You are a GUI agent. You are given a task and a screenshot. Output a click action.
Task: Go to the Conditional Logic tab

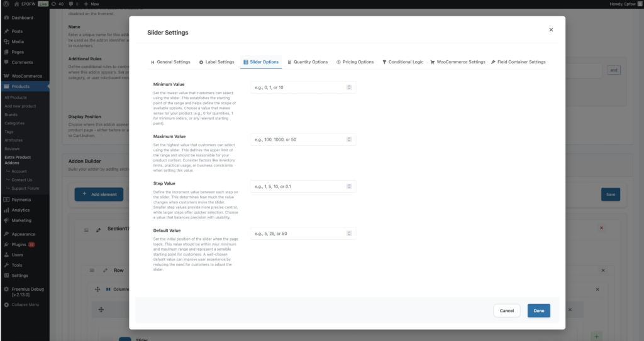coord(402,62)
